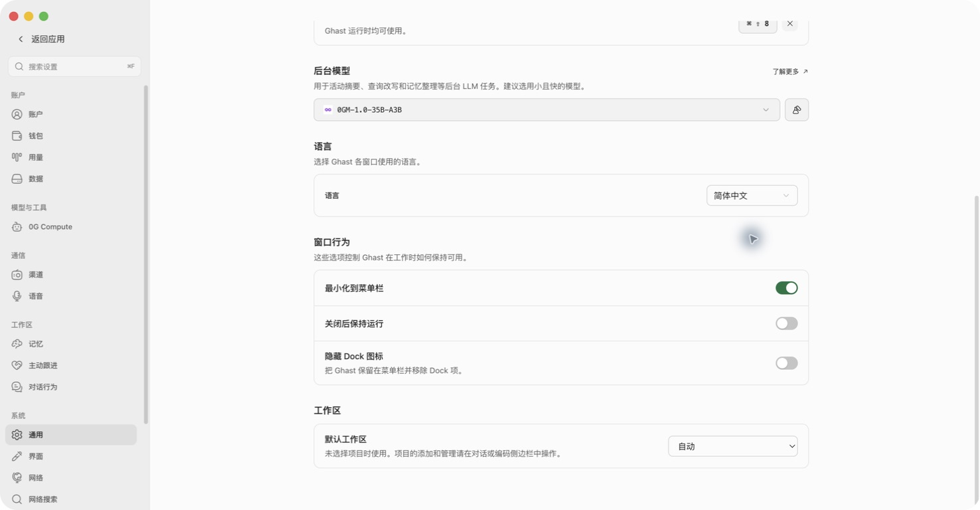Click 返回应用 to go back
Screen dimensions: 980x510
(x=41, y=39)
